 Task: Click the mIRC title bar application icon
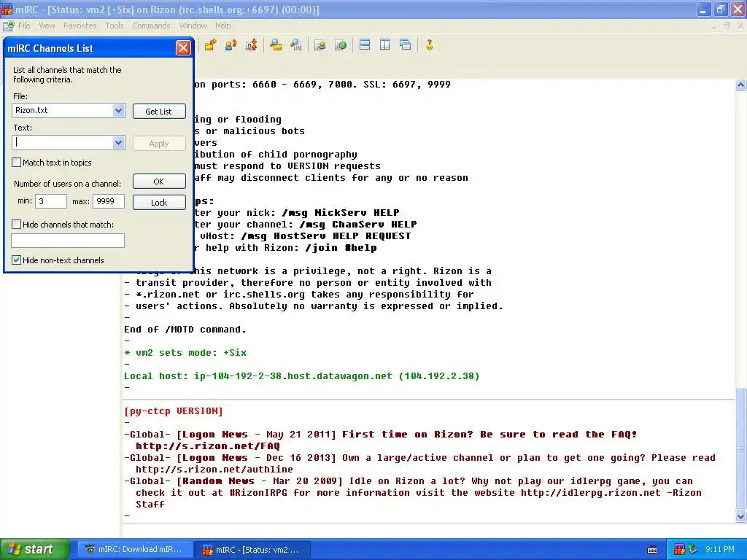coord(7,9)
